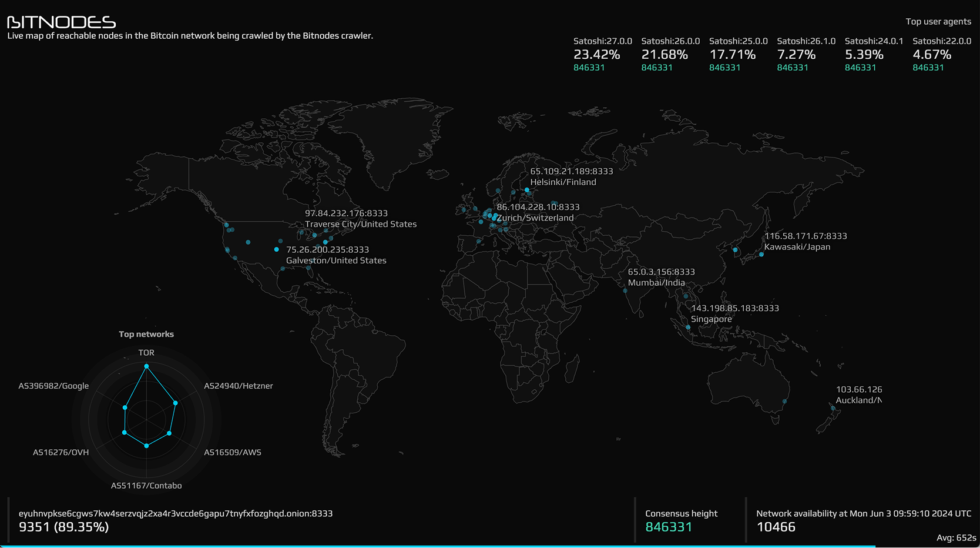This screenshot has height=548, width=980.
Task: Click the consensus height value 846331
Action: point(669,527)
